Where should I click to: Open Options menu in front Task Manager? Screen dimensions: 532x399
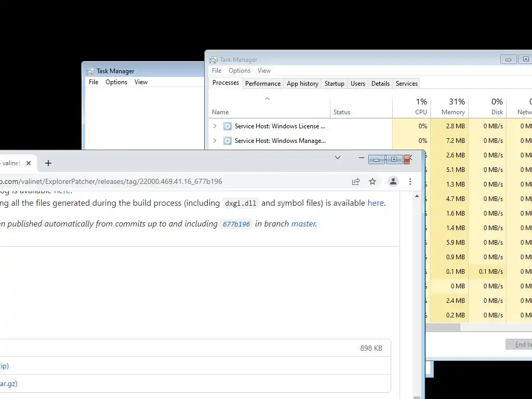point(239,71)
